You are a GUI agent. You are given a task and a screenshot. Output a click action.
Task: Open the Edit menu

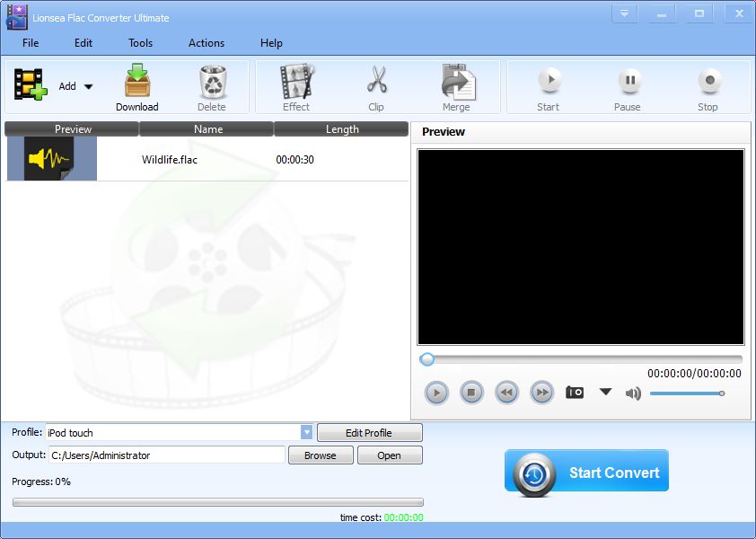click(83, 43)
